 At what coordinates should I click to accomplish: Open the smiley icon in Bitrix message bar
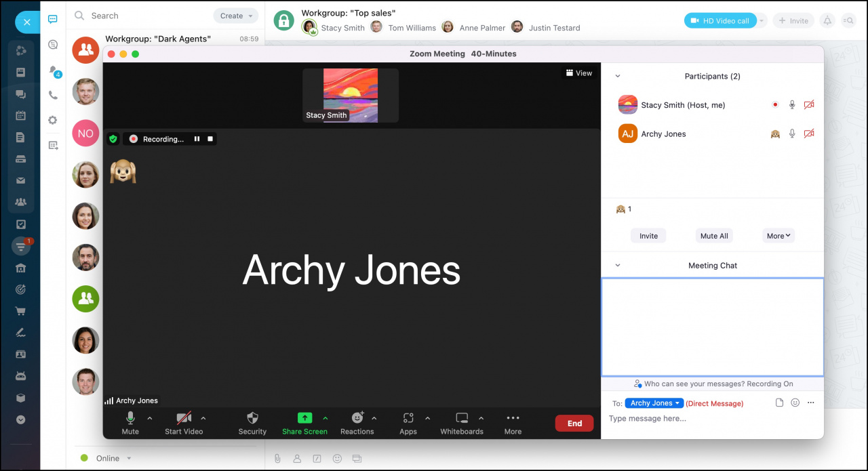pos(337,459)
